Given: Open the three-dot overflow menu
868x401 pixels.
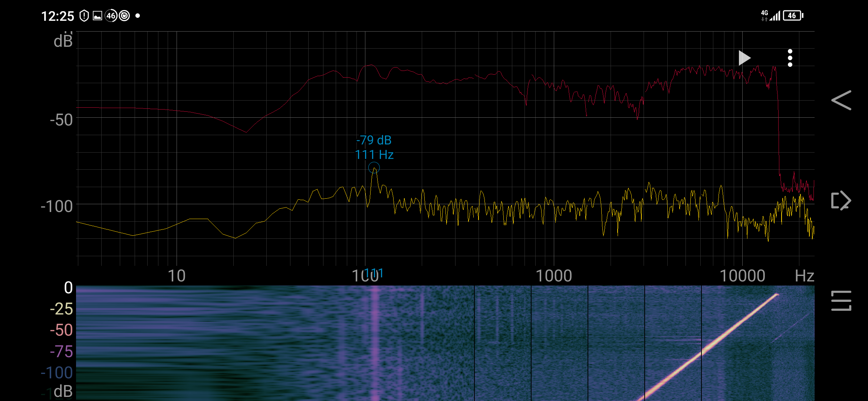Looking at the screenshot, I should click(790, 58).
